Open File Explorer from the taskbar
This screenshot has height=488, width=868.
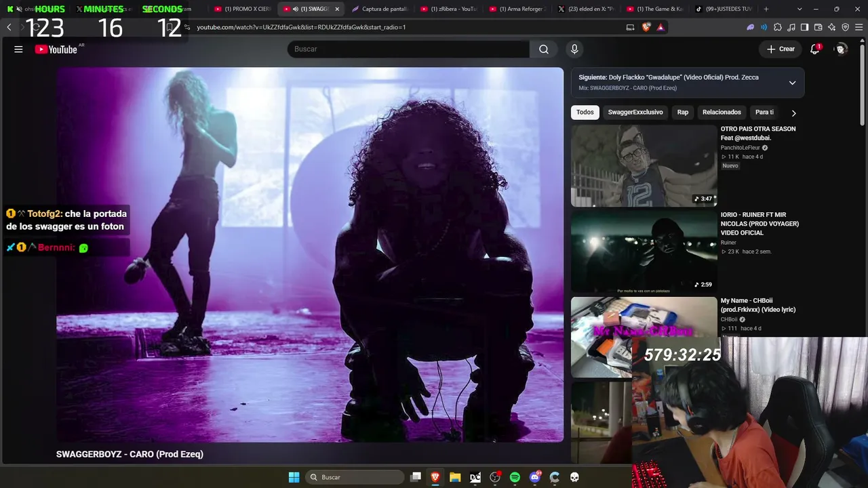point(455,477)
